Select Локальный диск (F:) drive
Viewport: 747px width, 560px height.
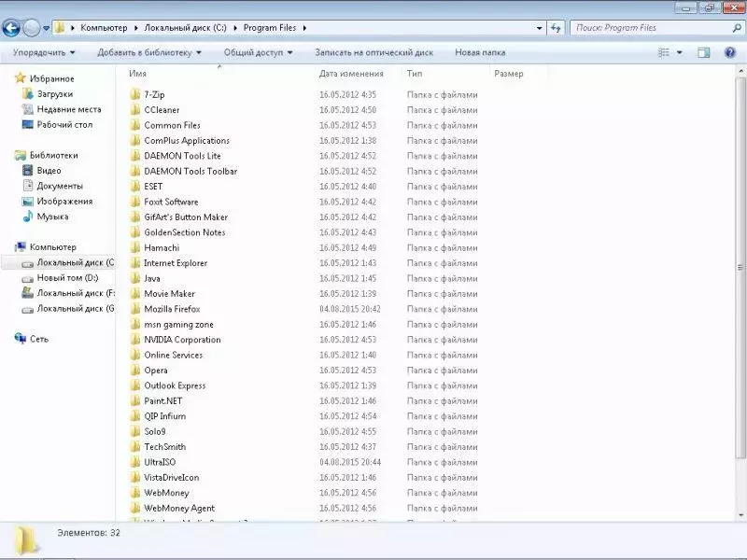point(76,293)
